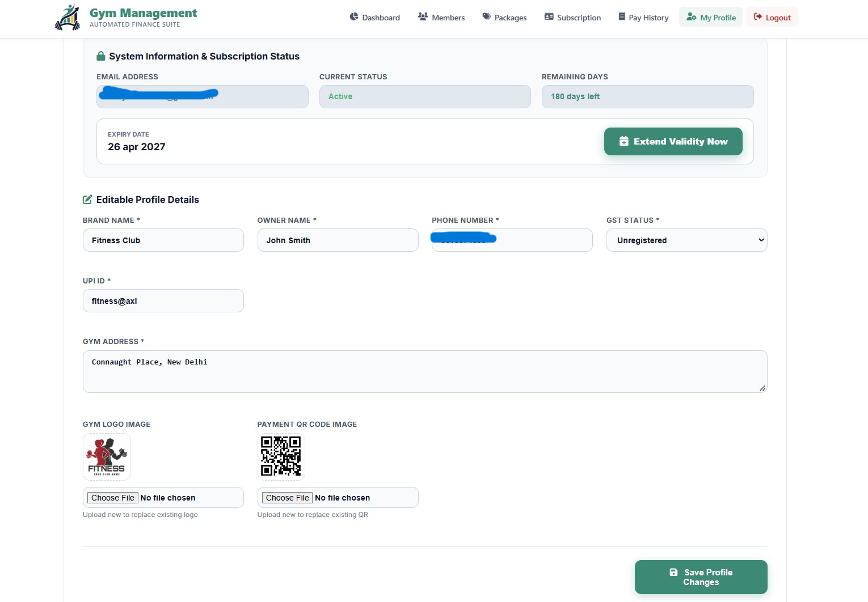This screenshot has width=868, height=602.
Task: Go to the Members menu item
Action: click(441, 17)
